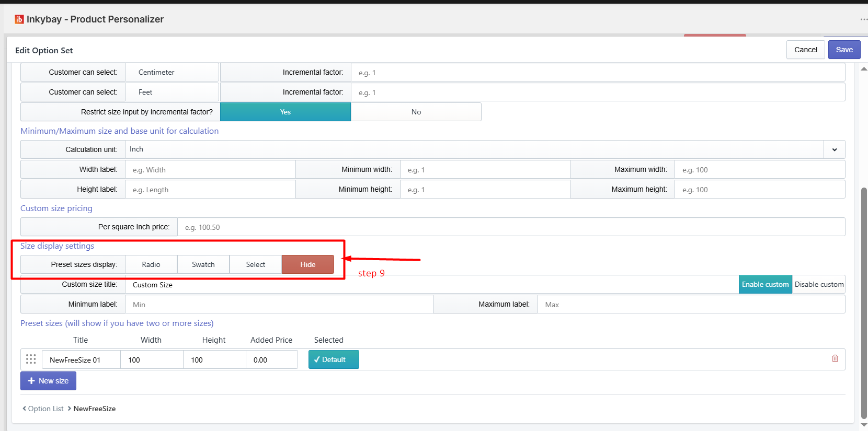Click the Inkybay logo icon
The height and width of the screenshot is (431, 868).
point(19,19)
